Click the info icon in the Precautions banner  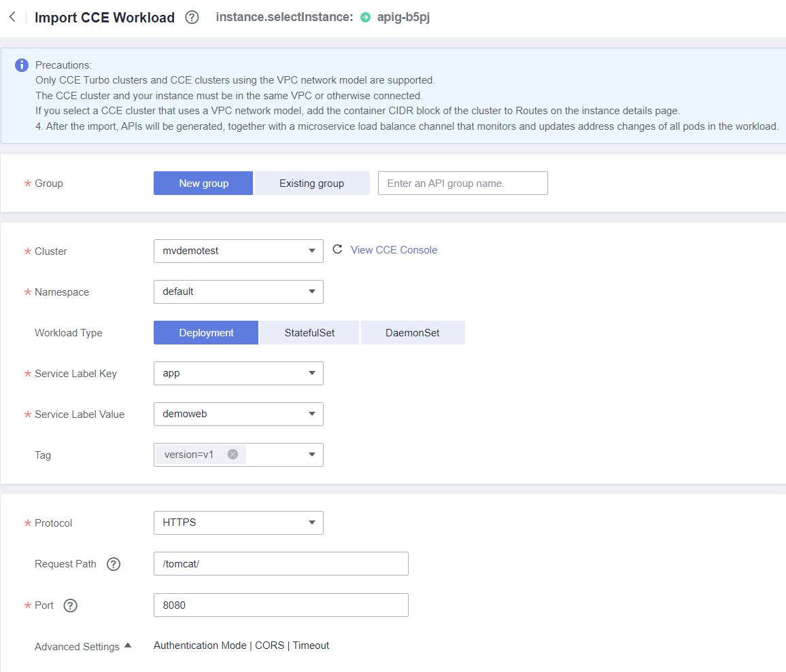click(x=21, y=65)
